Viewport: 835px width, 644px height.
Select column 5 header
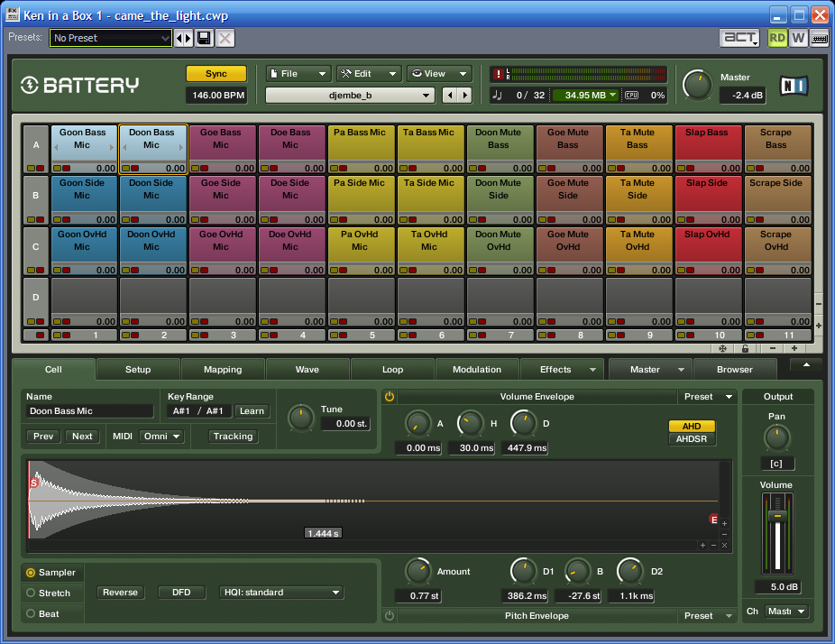click(362, 335)
